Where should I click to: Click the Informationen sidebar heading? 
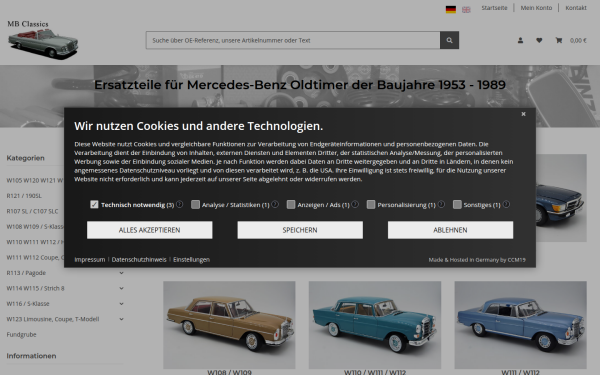31,356
